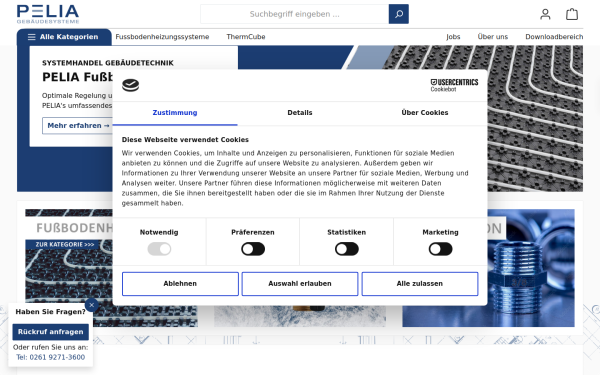
Task: Click the PELIA Gebäudesysteme logo
Action: point(48,14)
